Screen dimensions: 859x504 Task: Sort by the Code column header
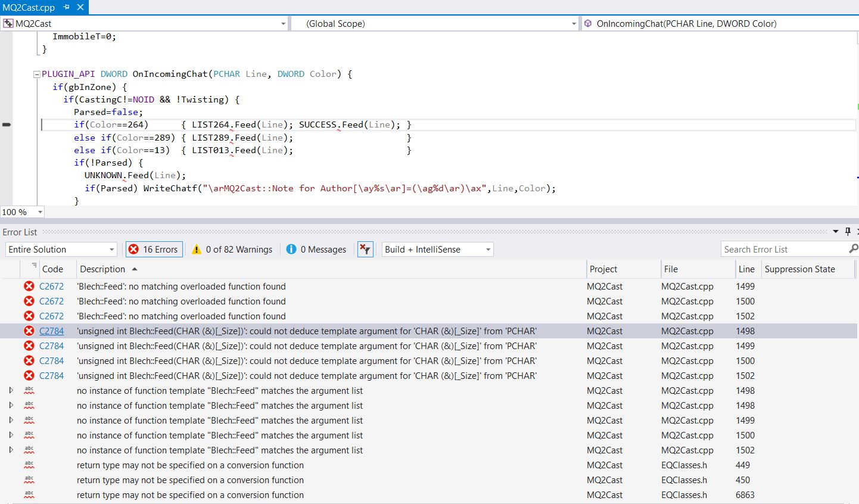coord(52,269)
